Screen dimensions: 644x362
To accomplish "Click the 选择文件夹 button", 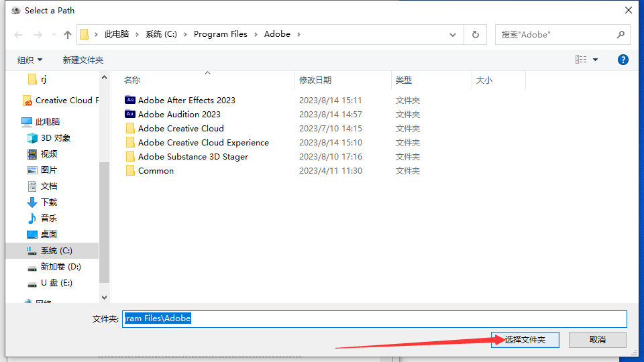I will point(527,340).
